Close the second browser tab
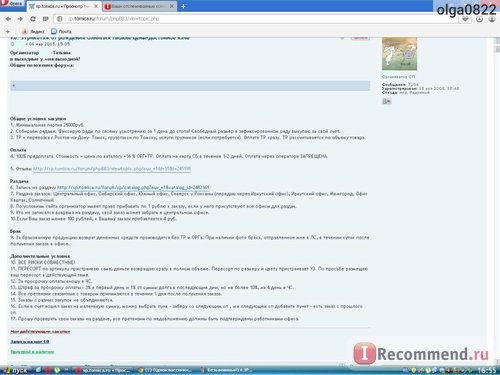 click(x=172, y=6)
